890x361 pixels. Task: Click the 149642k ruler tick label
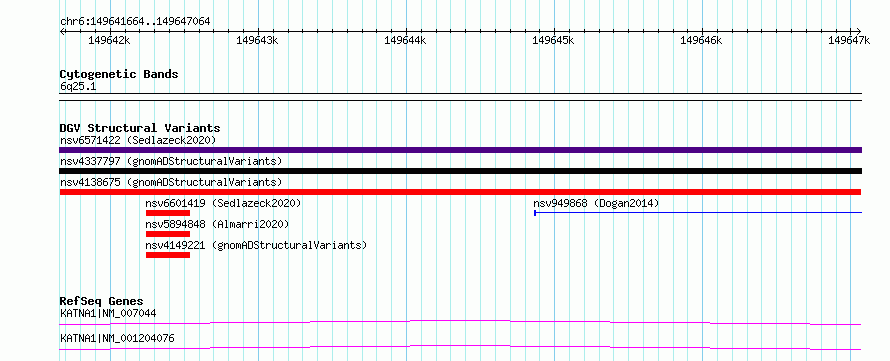point(110,40)
